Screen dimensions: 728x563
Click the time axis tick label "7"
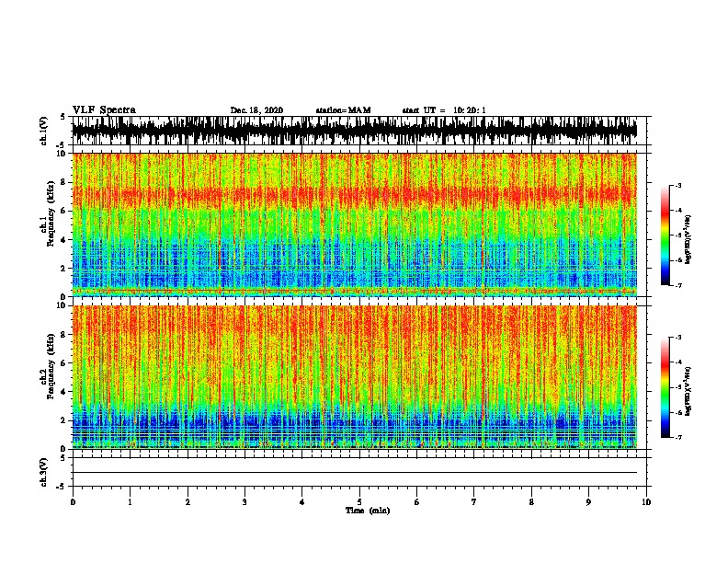point(474,502)
